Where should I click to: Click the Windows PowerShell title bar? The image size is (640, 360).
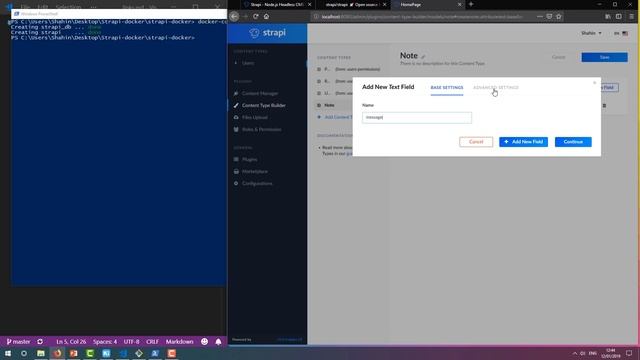pyautogui.click(x=119, y=14)
